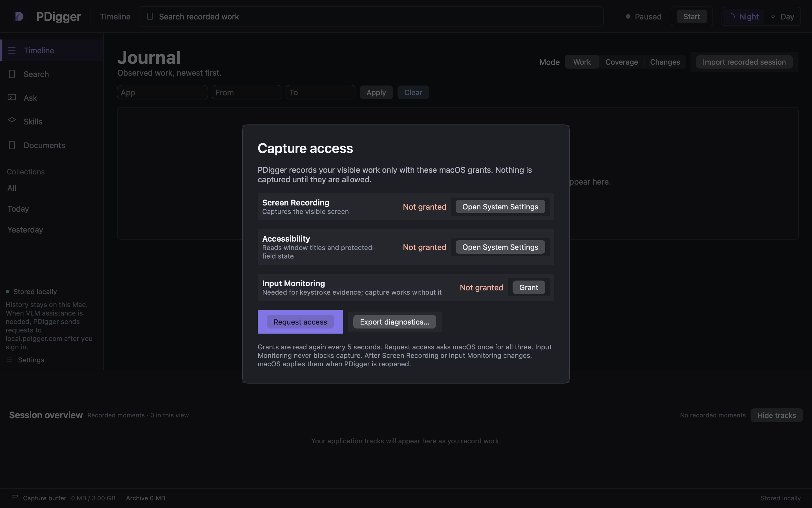Focus the To date field

tap(321, 92)
